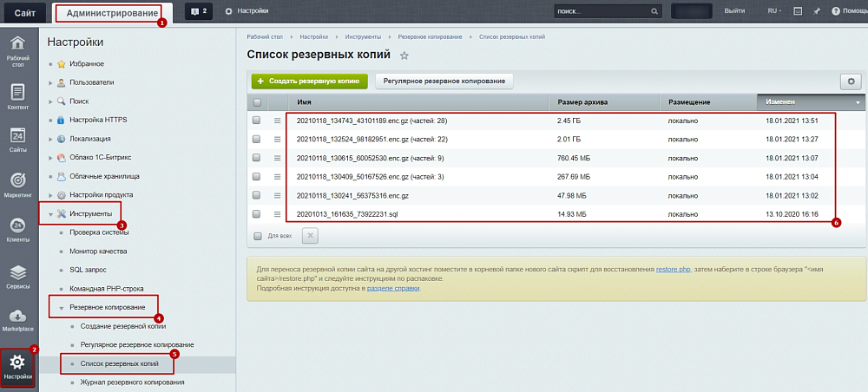Open the Контент sidebar section
This screenshot has width=868, height=392.
17,95
